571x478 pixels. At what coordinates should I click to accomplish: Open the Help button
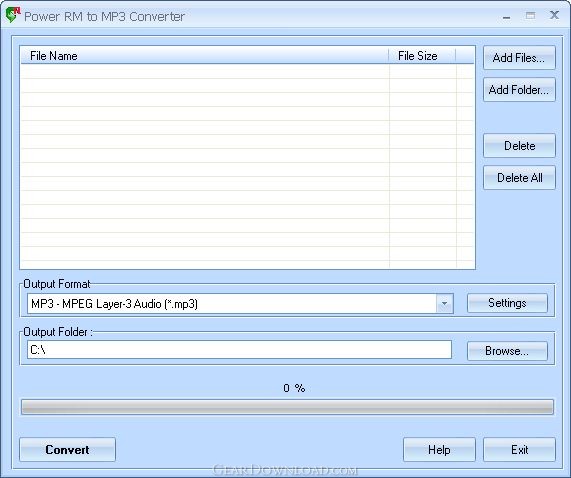click(x=439, y=450)
